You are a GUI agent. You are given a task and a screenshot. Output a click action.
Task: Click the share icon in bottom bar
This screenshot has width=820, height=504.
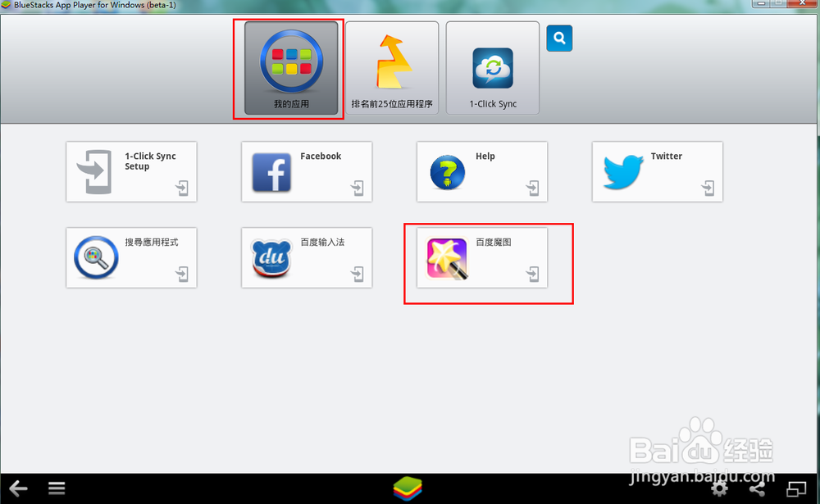757,488
